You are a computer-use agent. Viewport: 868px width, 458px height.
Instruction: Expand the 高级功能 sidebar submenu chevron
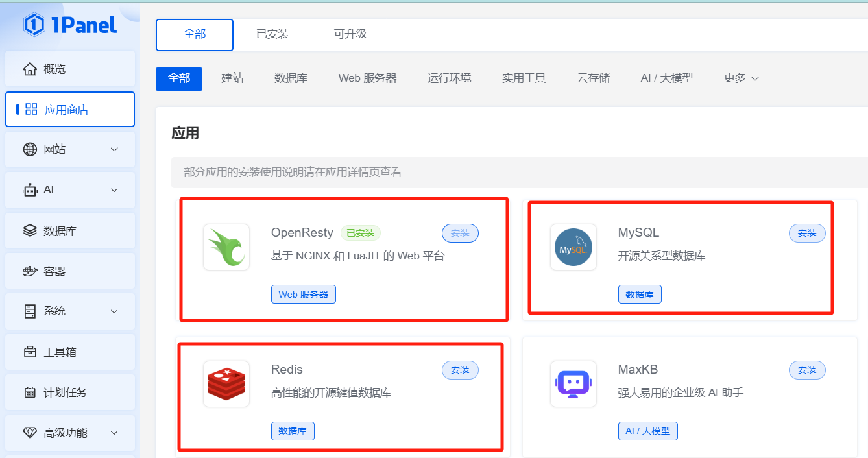coord(114,433)
